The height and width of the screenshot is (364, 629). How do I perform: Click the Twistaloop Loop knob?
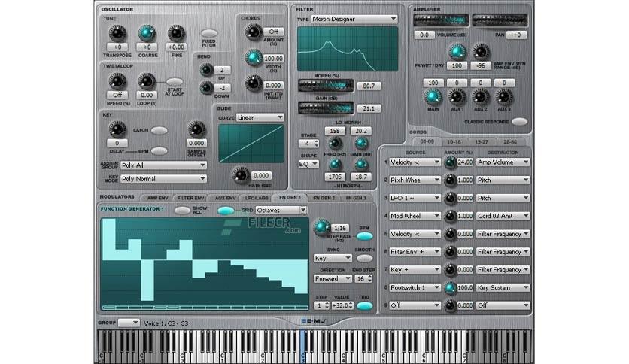coord(147,81)
